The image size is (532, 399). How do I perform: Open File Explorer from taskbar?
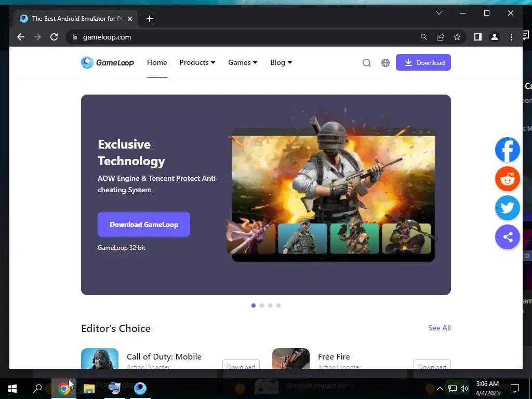(89, 389)
